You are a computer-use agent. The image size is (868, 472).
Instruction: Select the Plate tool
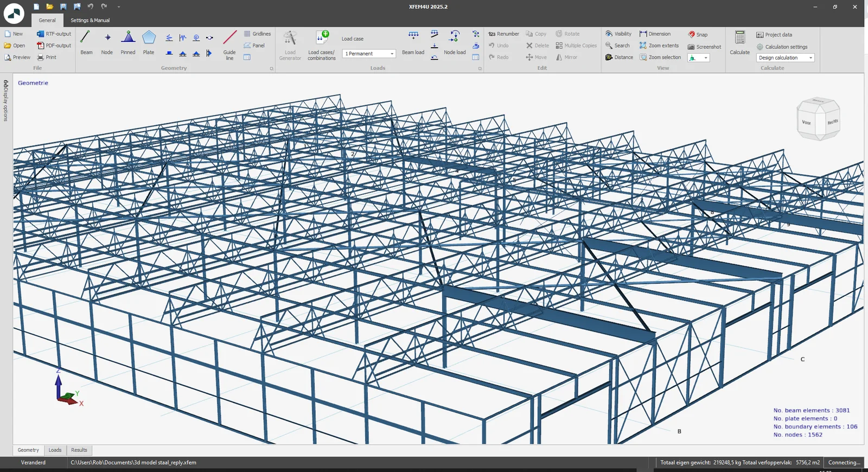click(149, 42)
